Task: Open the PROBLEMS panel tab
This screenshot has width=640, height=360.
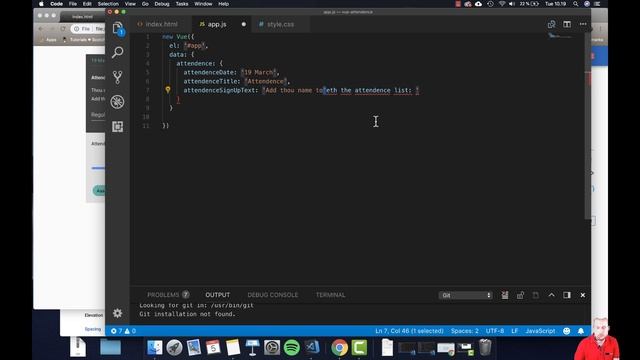Action: point(168,295)
